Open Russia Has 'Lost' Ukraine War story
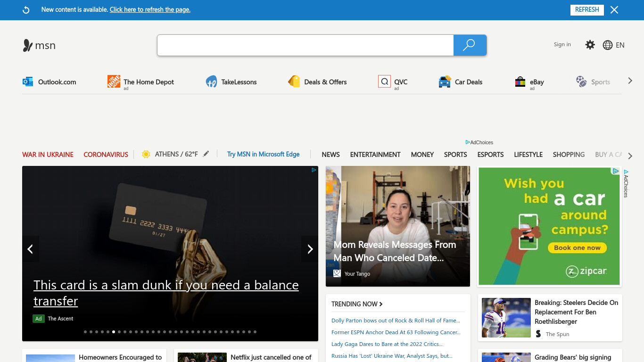This screenshot has height=362, width=644. click(x=392, y=356)
